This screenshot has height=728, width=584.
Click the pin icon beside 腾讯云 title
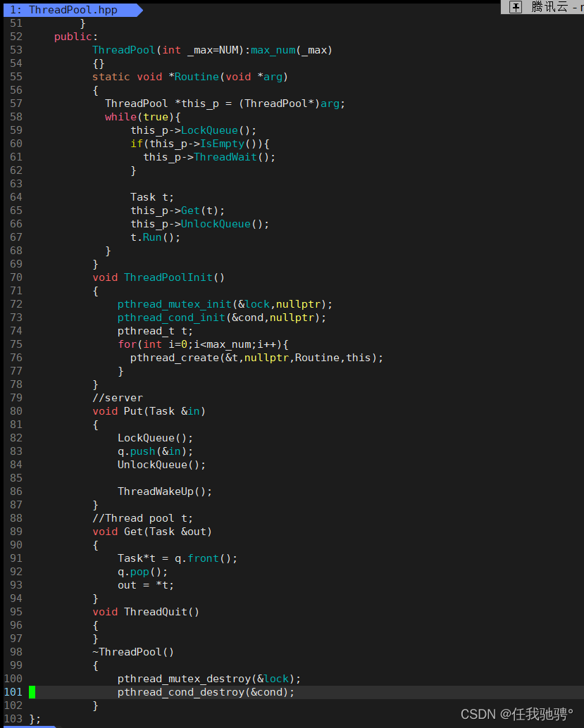pos(516,7)
